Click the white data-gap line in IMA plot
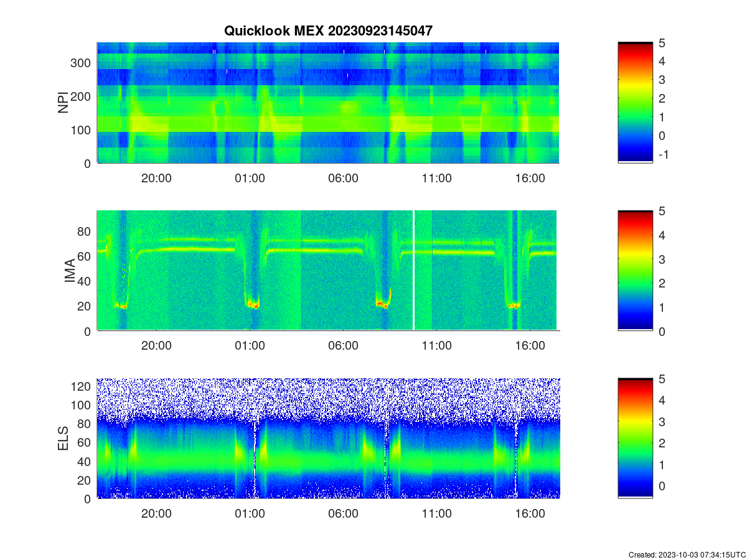Viewport: 747px width, 560px height. tap(413, 271)
